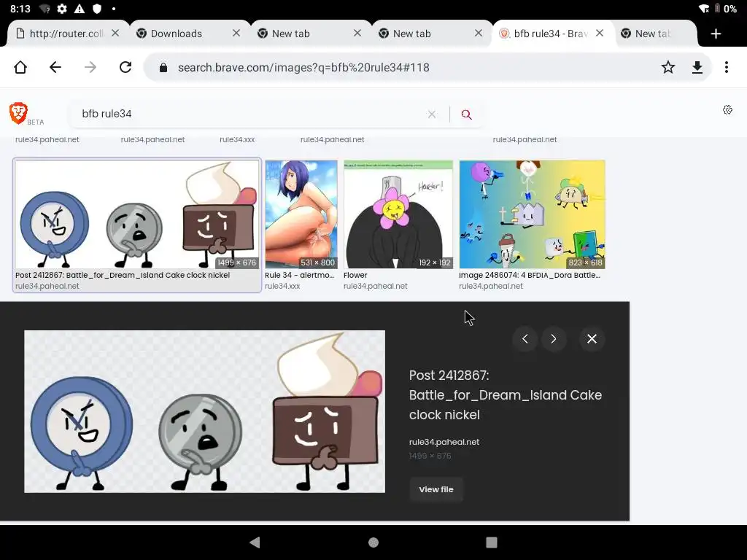The width and height of the screenshot is (747, 560).
Task: Tap the status bar shield icon
Action: pyautogui.click(x=97, y=9)
